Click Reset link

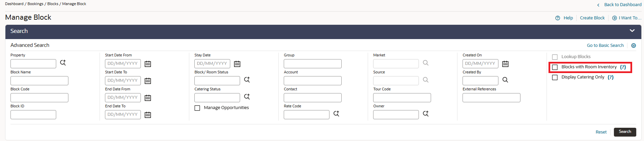[601, 132]
